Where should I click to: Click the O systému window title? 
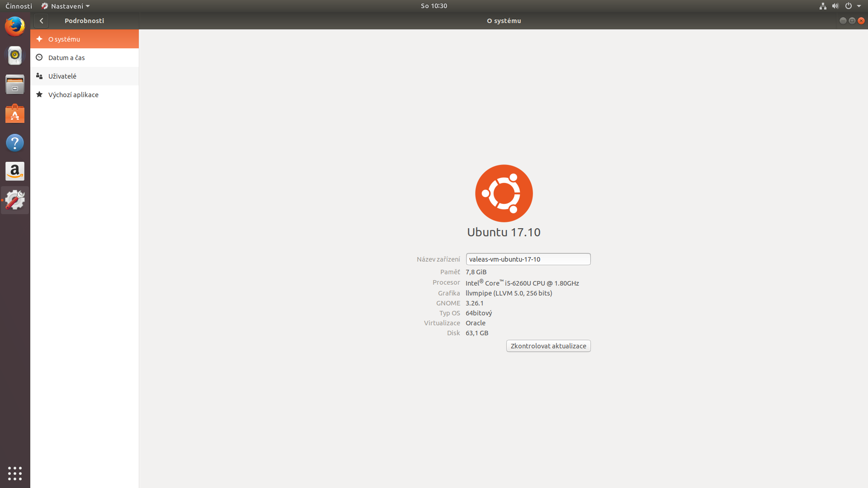click(x=504, y=21)
